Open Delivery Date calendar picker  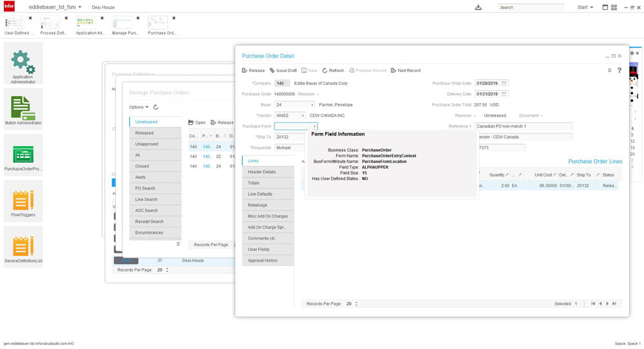click(x=504, y=94)
